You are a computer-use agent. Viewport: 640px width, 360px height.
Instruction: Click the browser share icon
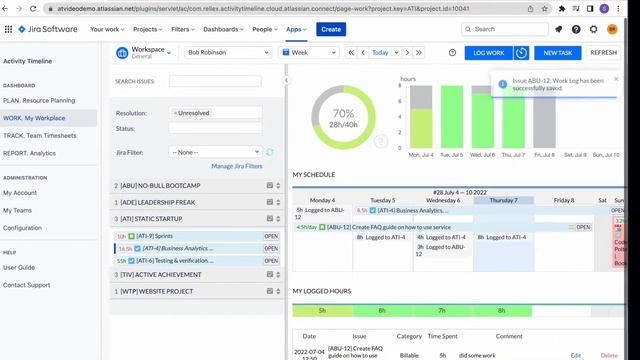[530, 9]
